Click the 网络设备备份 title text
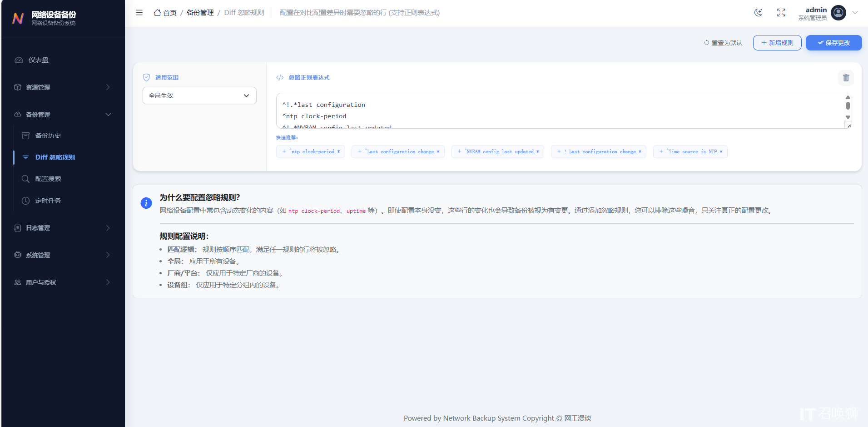 click(x=54, y=15)
